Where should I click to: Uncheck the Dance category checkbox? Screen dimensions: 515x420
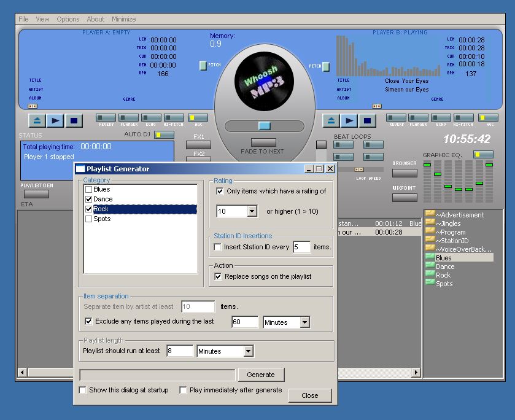[x=88, y=200]
